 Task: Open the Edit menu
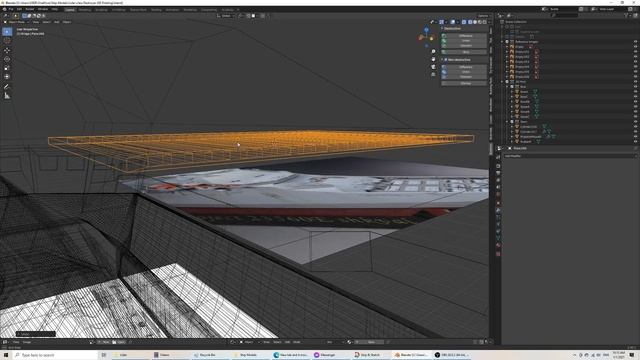coord(19,9)
